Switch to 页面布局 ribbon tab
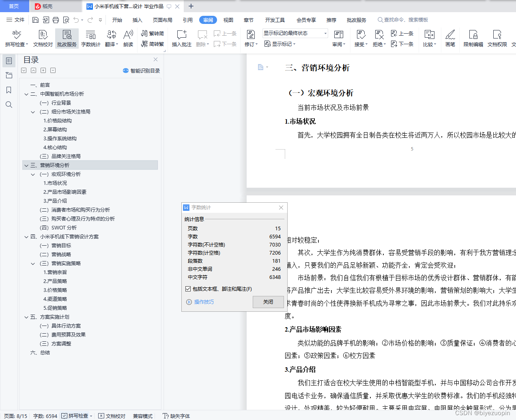 pos(162,20)
